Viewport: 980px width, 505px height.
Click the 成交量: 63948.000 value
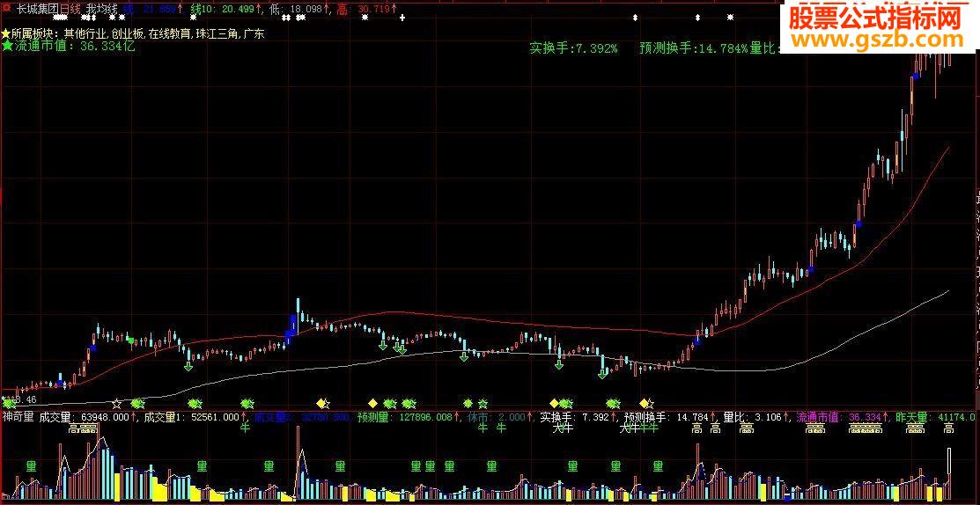point(84,417)
